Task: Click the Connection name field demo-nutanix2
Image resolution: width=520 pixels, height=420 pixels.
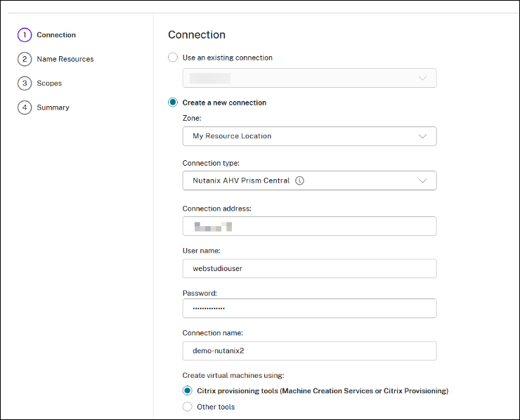Action: (309, 350)
